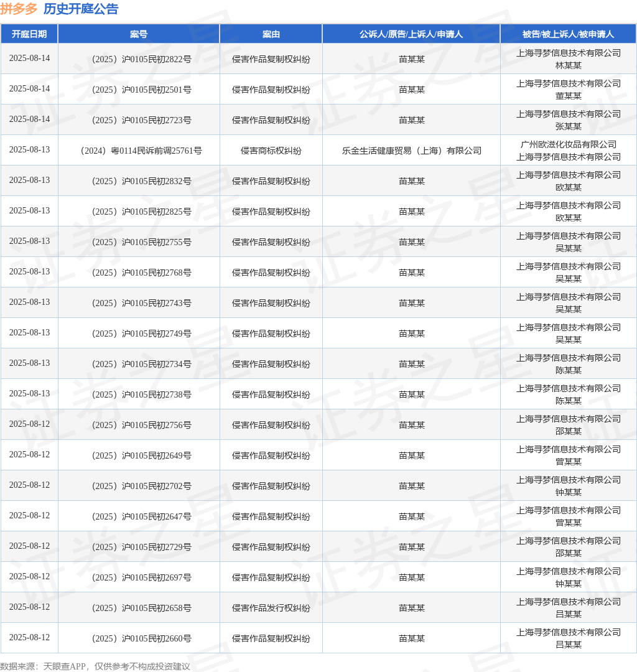The height and width of the screenshot is (672, 637).
Task: Click the 拼多多 title text
Action: pyautogui.click(x=19, y=9)
